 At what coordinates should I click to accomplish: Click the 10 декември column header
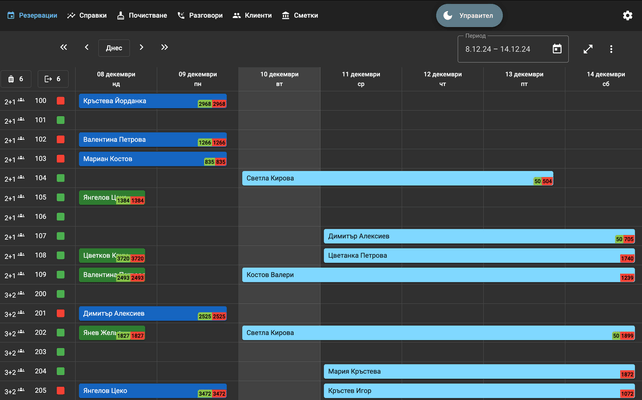pos(279,78)
